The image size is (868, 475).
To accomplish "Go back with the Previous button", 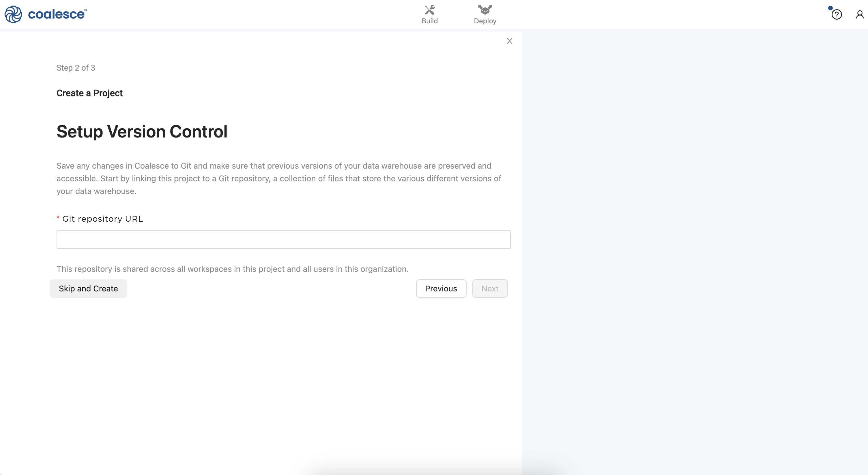I will [x=441, y=289].
